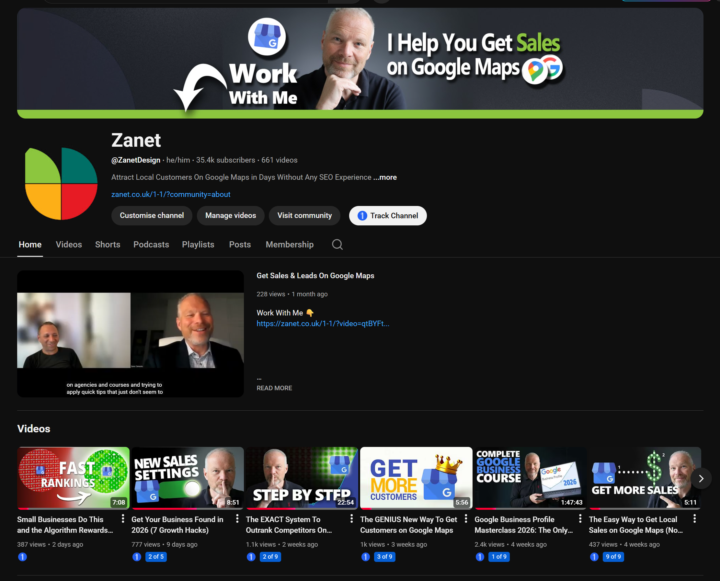Viewport: 720px width, 581px height.
Task: Click the '2 of 9' badge
Action: coord(270,557)
